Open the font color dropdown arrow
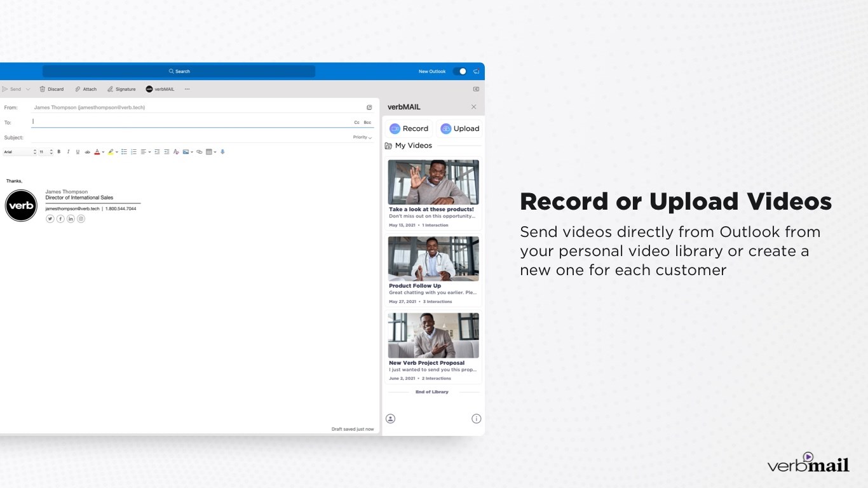This screenshot has height=488, width=868. (x=103, y=152)
